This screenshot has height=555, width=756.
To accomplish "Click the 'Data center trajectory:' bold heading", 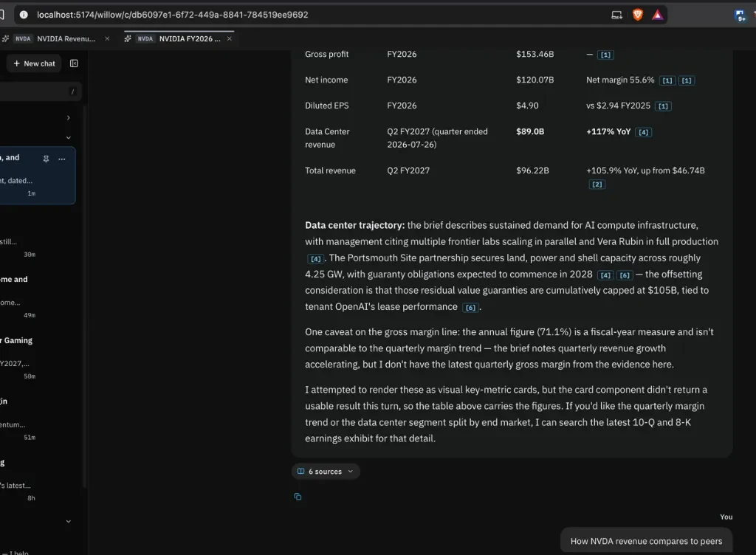I will [x=355, y=226].
